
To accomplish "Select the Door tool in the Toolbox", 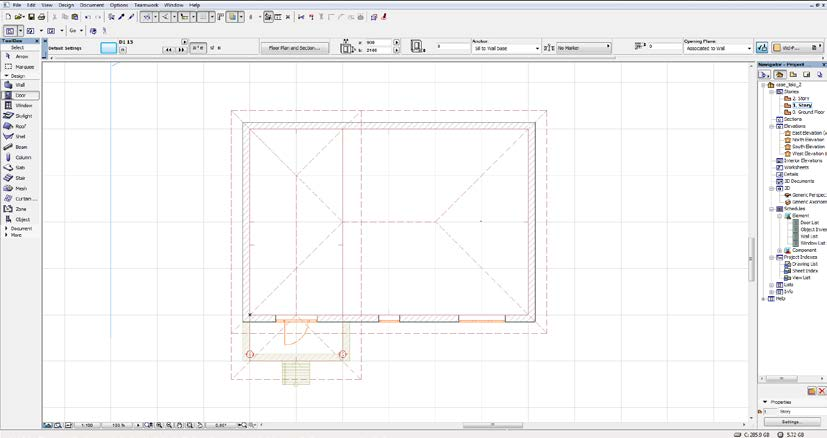I will pyautogui.click(x=20, y=96).
